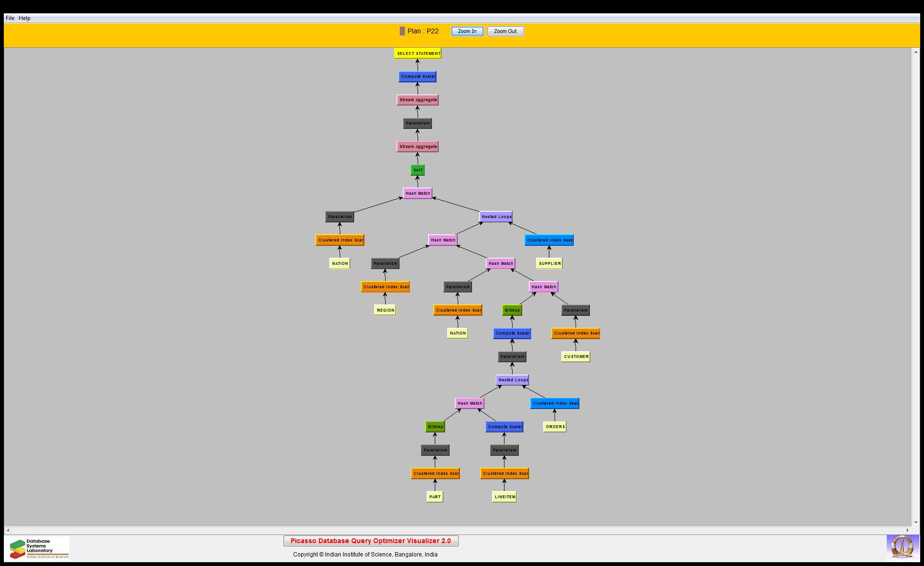Open the Help menu
Viewport: 924px width, 566px height.
click(x=24, y=18)
